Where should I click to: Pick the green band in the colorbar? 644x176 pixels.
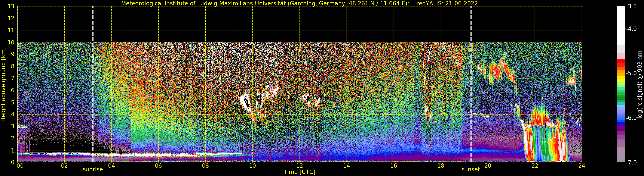(x=621, y=96)
